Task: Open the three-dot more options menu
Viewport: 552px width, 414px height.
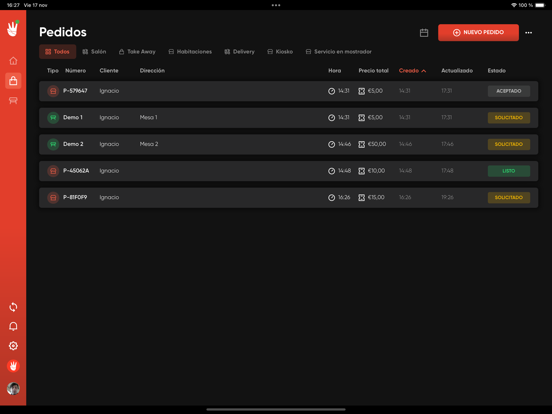Action: click(528, 33)
